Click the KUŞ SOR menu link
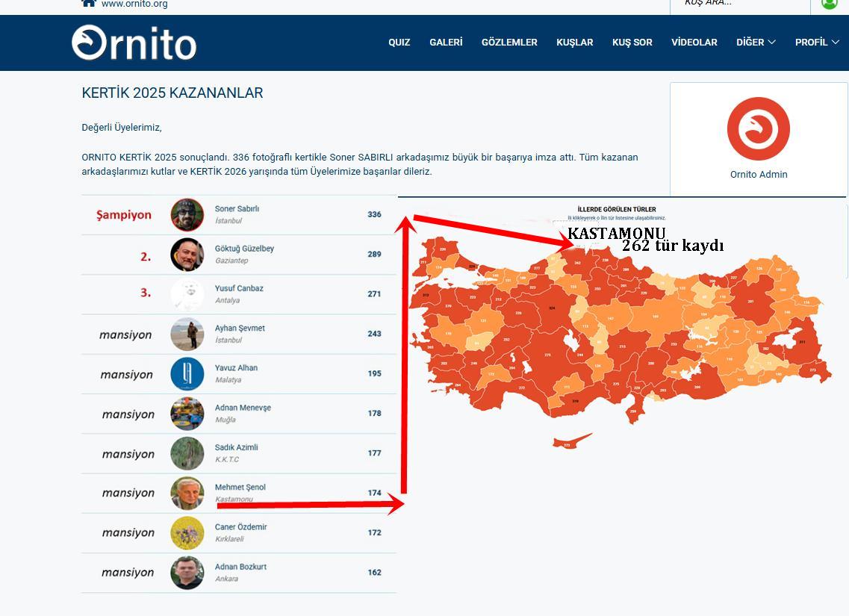The image size is (849, 616). [632, 43]
